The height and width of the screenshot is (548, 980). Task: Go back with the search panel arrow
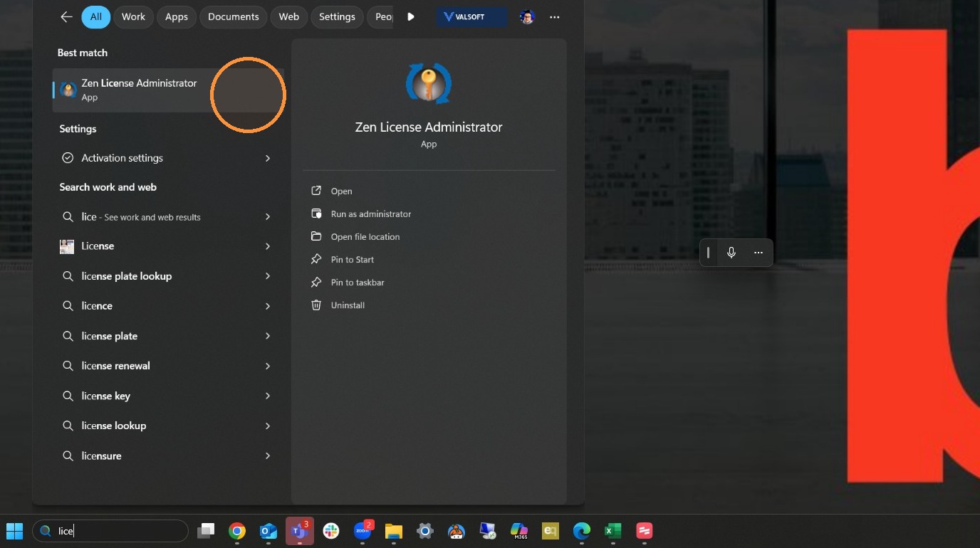point(66,17)
